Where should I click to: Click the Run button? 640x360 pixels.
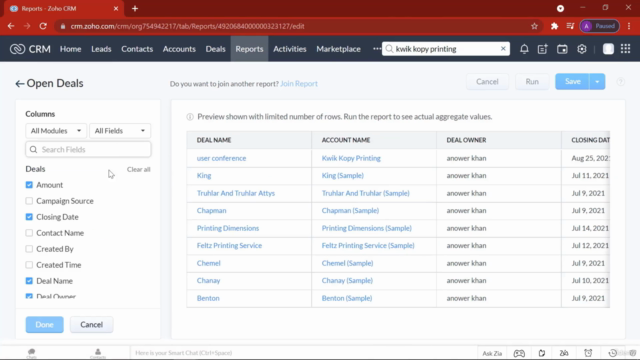[x=532, y=82]
